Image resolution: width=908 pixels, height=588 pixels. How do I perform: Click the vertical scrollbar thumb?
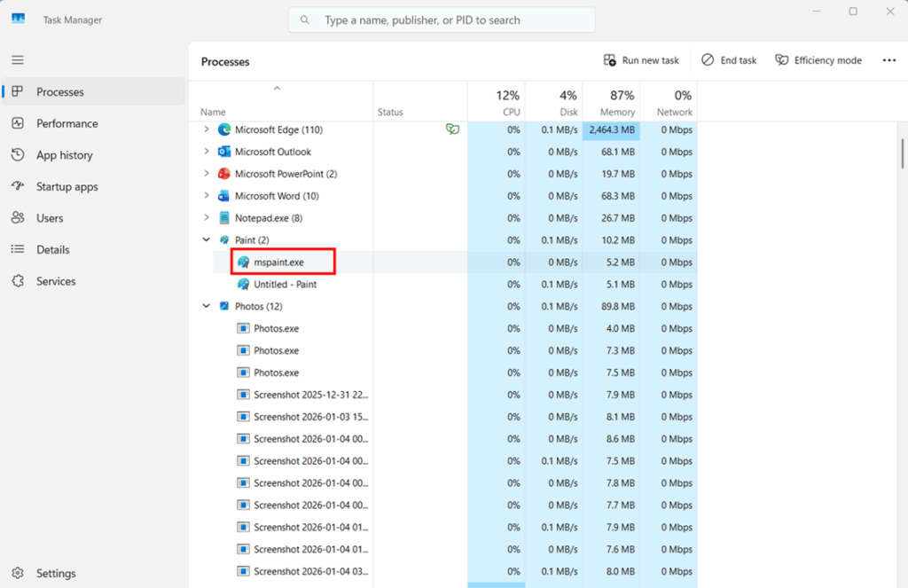pos(902,153)
